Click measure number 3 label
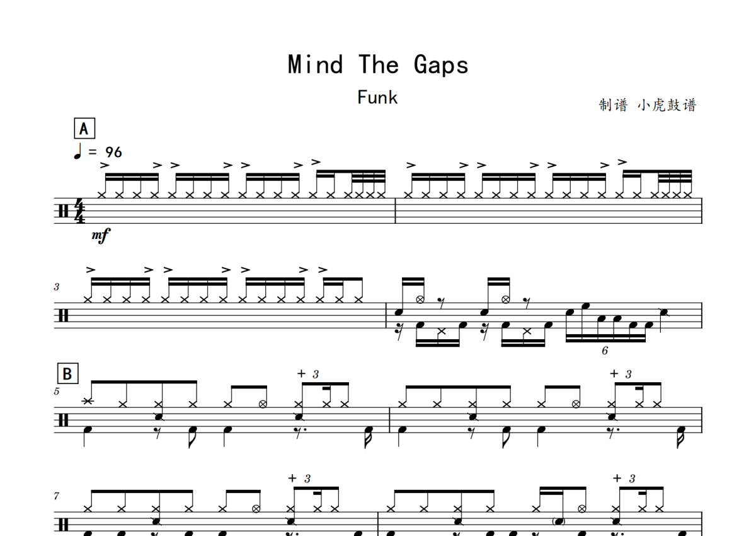The image size is (756, 536). 57,287
